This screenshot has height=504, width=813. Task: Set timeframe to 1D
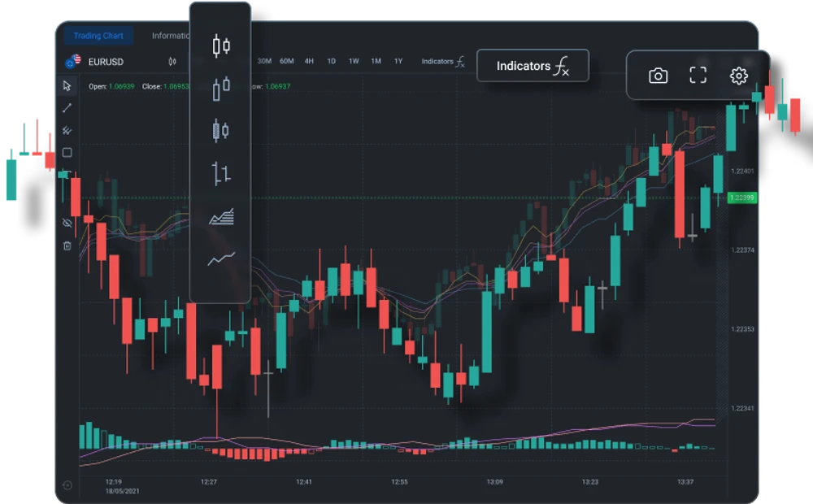pos(332,61)
